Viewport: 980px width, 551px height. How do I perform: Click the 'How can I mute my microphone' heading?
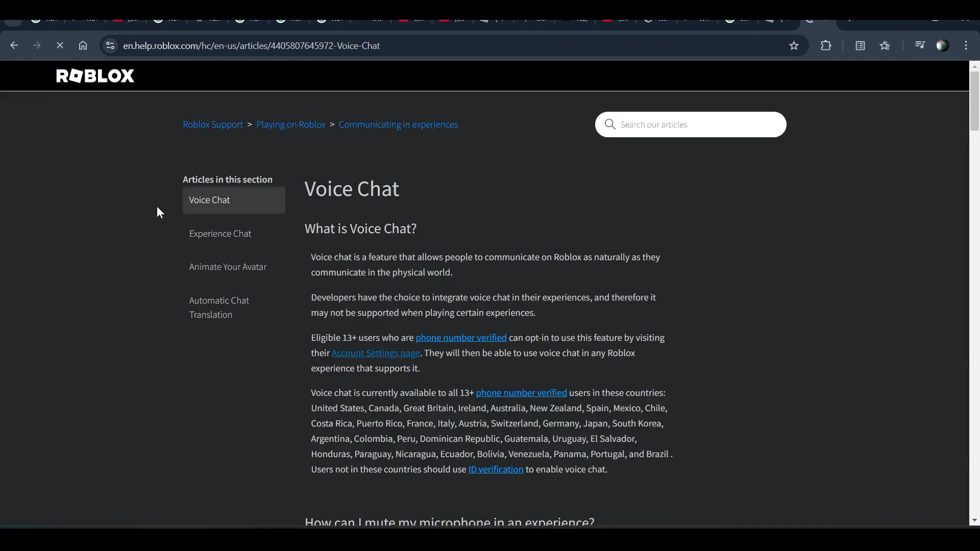coord(449,521)
